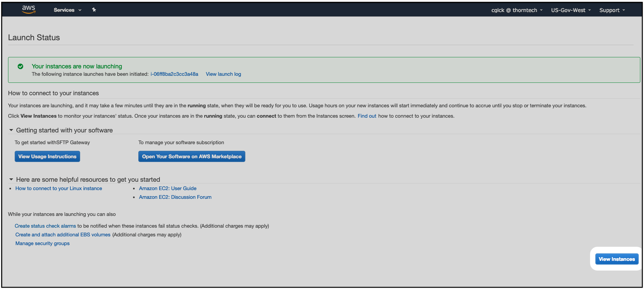
Task: Click Manage security groups link
Action: pyautogui.click(x=43, y=243)
